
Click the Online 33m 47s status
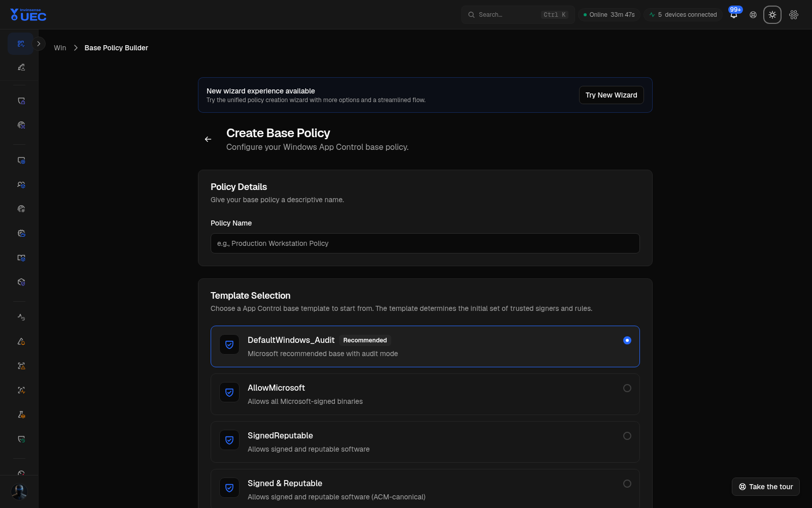pyautogui.click(x=609, y=15)
